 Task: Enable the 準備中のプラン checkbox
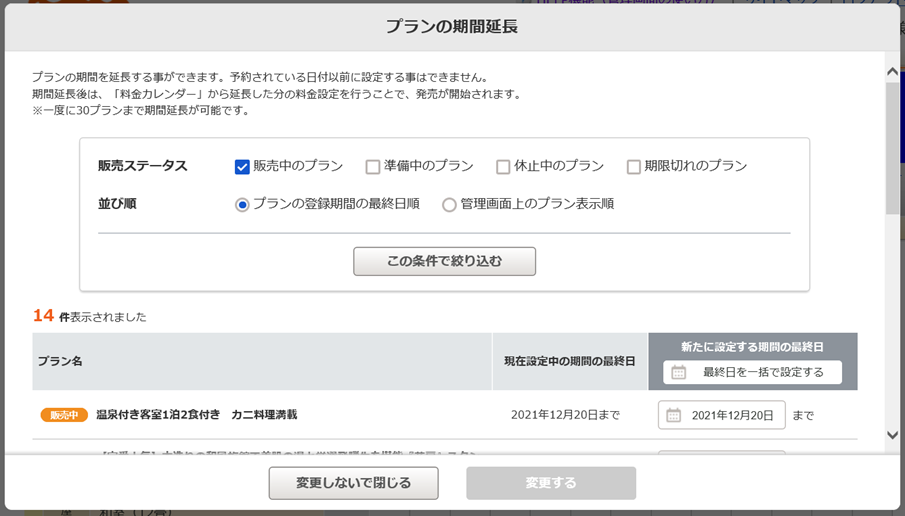(x=373, y=167)
